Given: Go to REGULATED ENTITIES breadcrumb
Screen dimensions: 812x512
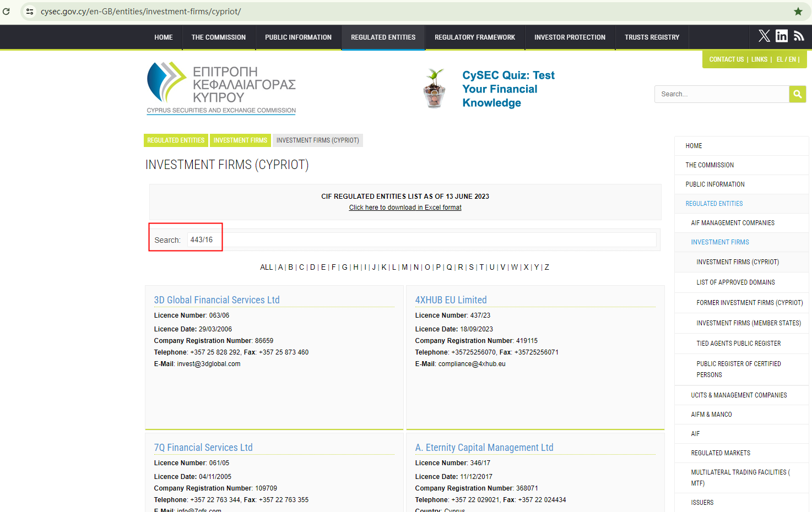Looking at the screenshot, I should tap(176, 140).
